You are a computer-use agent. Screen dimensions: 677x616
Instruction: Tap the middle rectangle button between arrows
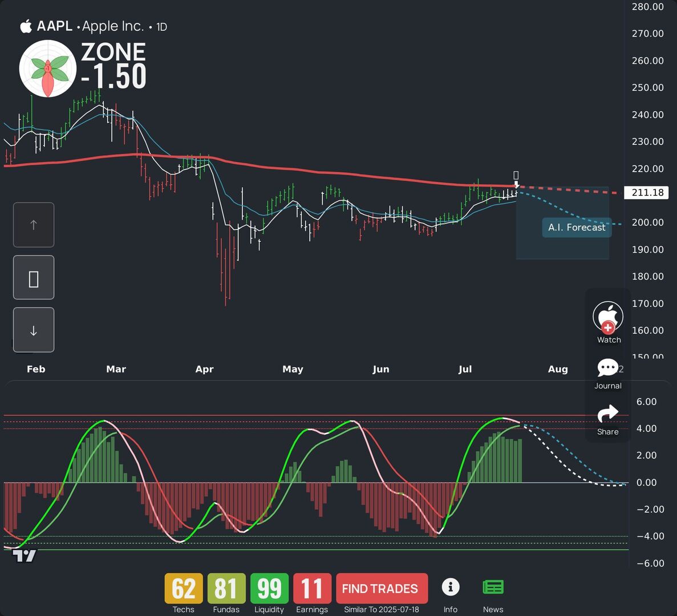tap(34, 278)
